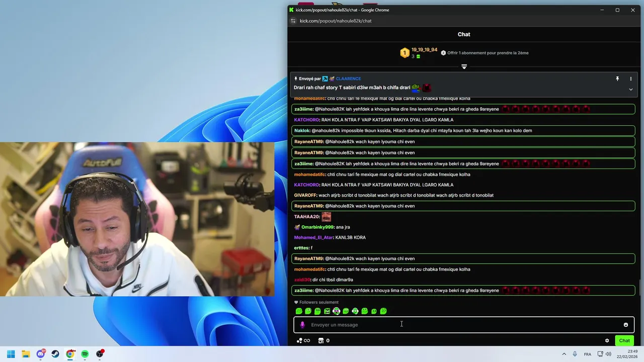Open the volume control in system tray

pyautogui.click(x=608, y=354)
